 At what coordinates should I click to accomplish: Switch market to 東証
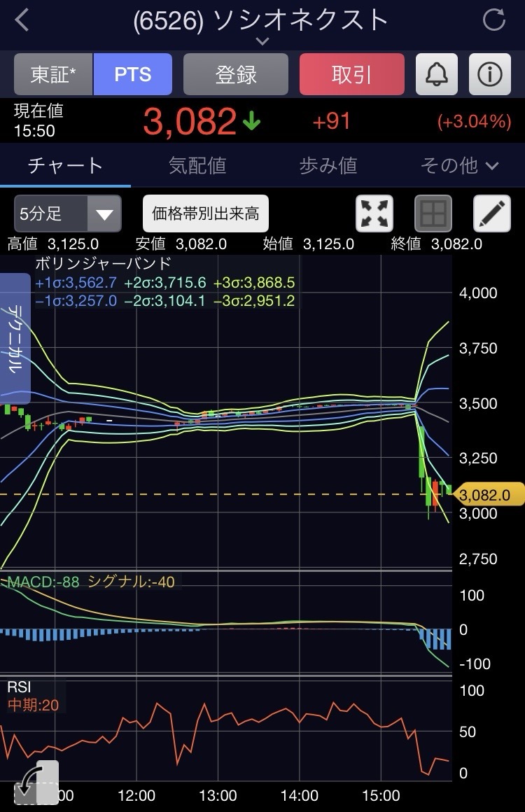(53, 74)
